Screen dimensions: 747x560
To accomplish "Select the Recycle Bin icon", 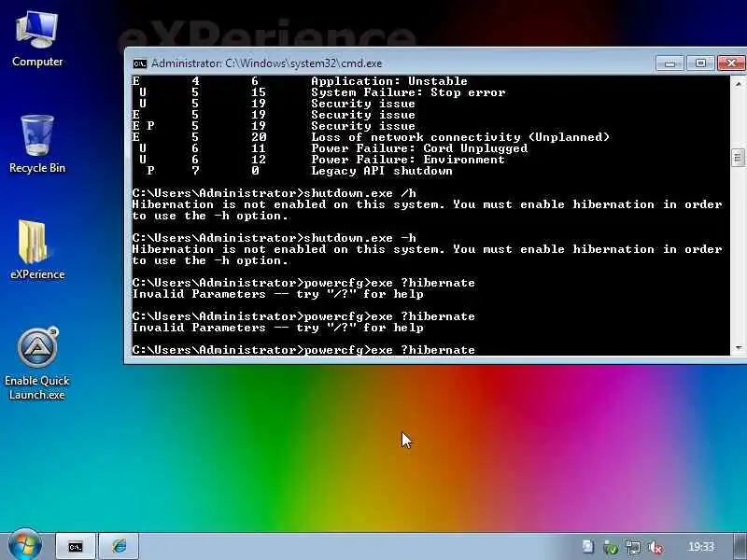I will point(37,144).
